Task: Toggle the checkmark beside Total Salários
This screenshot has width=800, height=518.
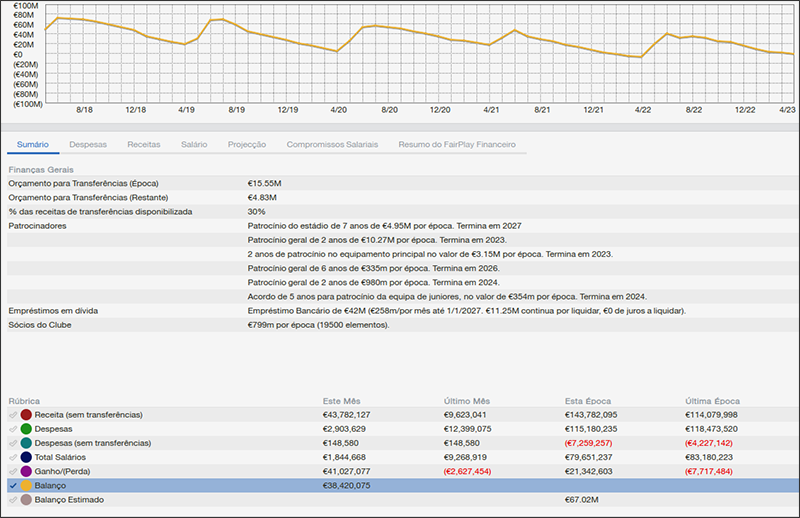Action: 13,456
